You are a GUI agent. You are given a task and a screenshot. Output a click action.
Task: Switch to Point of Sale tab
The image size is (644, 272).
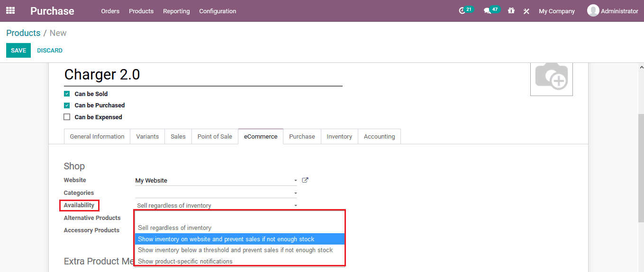(x=215, y=136)
